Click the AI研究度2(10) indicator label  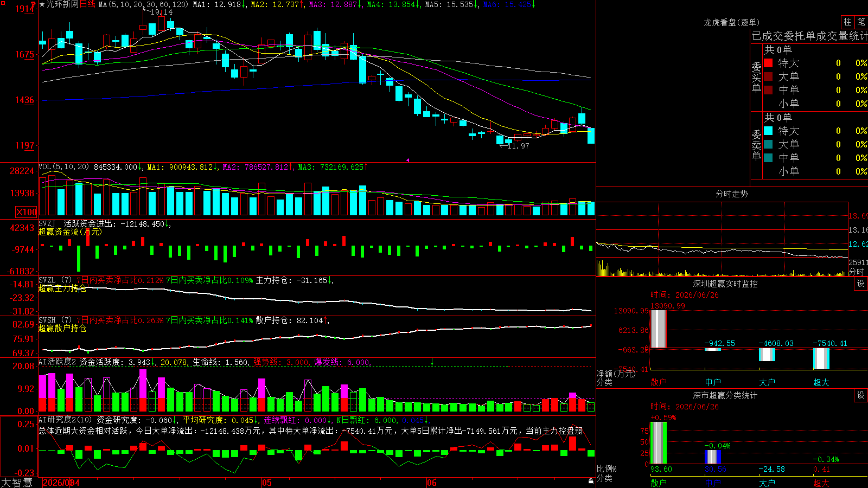[x=65, y=420]
